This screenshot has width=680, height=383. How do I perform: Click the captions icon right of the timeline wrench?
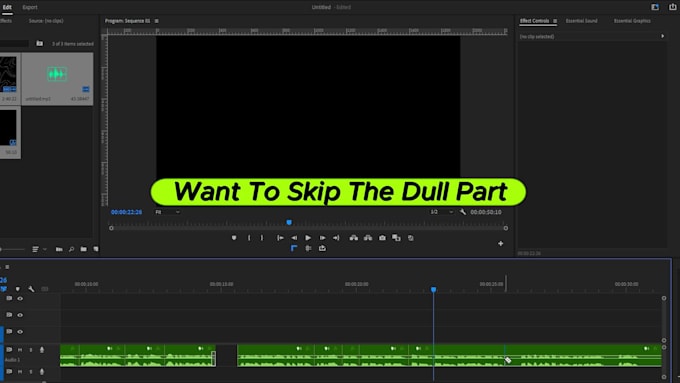(45, 289)
